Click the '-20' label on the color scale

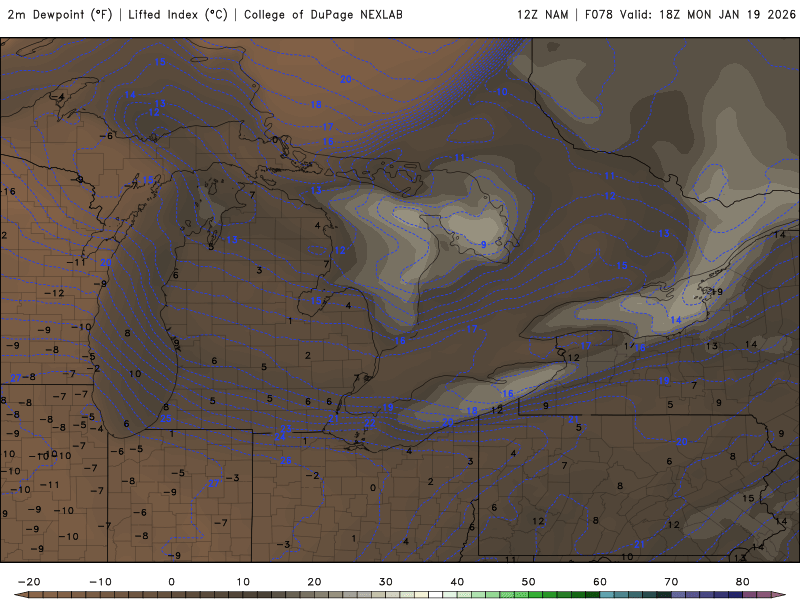point(29,582)
